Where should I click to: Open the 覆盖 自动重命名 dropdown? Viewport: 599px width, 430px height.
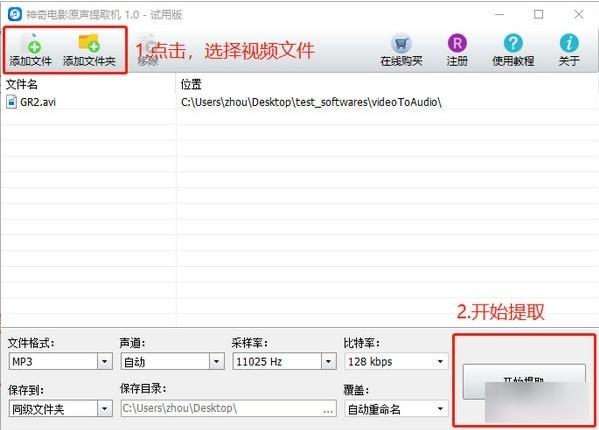click(x=440, y=409)
